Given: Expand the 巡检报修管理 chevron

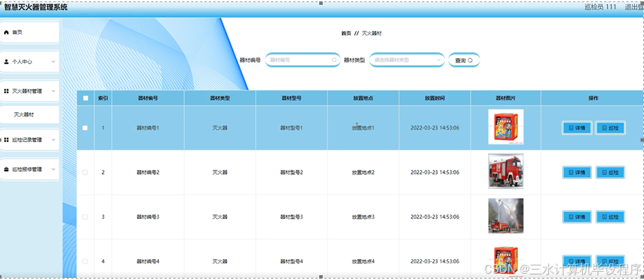Looking at the screenshot, I should 53,169.
